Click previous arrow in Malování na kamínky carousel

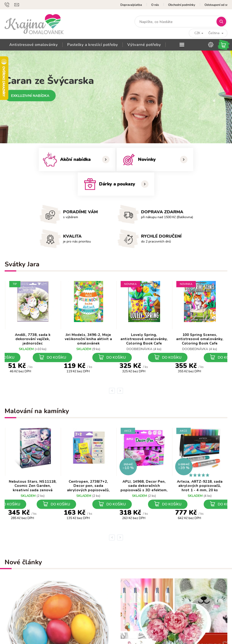(x=112, y=537)
